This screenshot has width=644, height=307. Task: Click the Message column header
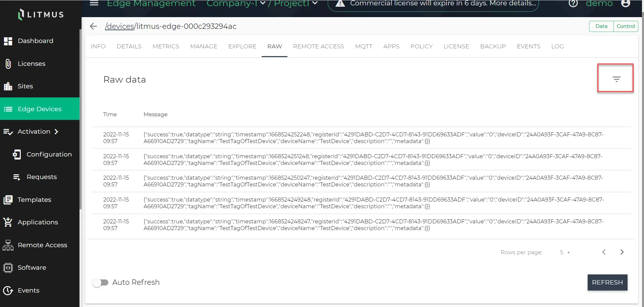(x=155, y=115)
